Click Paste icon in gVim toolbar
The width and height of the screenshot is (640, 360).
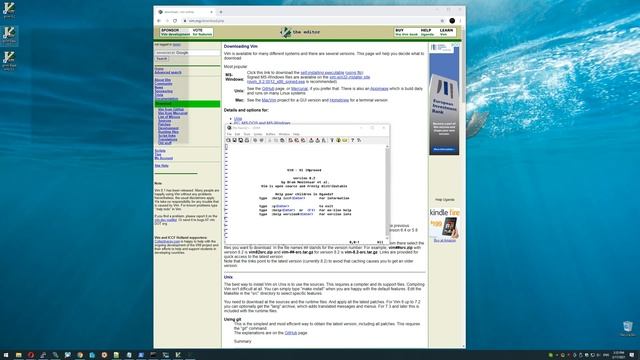point(282,140)
